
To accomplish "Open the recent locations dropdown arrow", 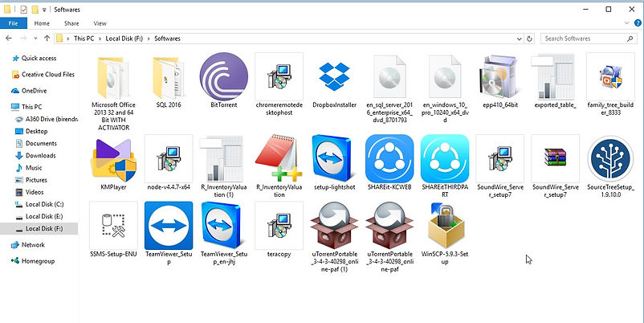I will coord(35,39).
